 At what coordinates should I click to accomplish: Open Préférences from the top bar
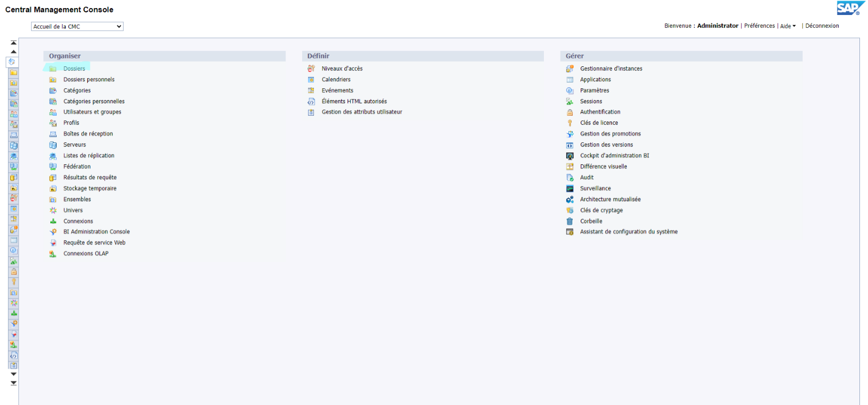click(x=759, y=26)
